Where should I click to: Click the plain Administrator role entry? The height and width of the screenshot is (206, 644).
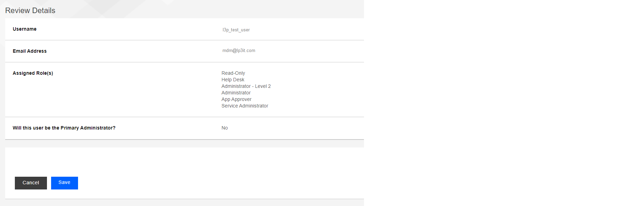(236, 93)
